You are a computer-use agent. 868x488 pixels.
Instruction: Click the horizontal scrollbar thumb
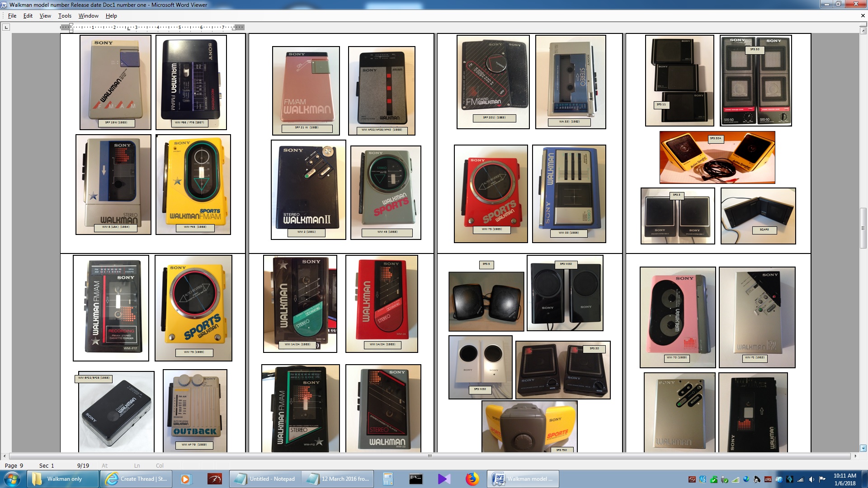point(429,456)
